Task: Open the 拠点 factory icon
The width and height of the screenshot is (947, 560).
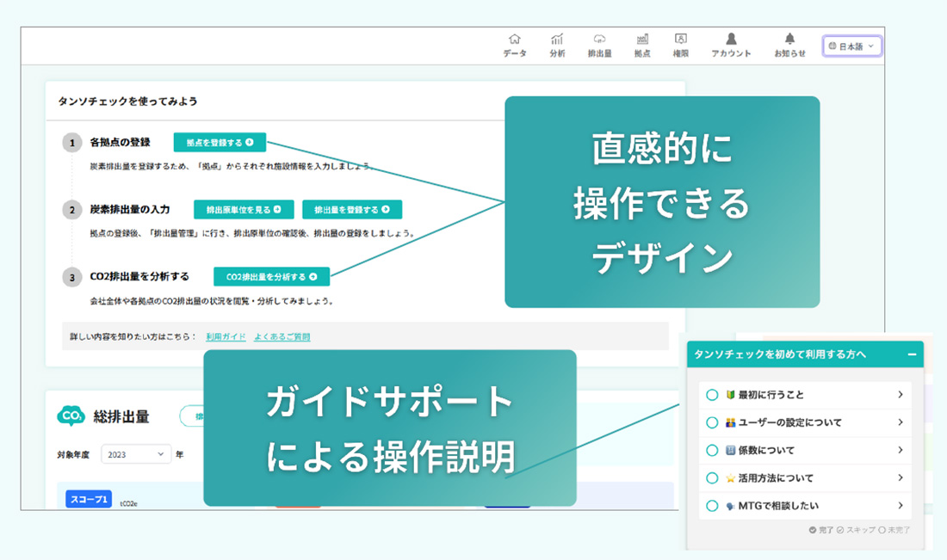Action: 642,40
